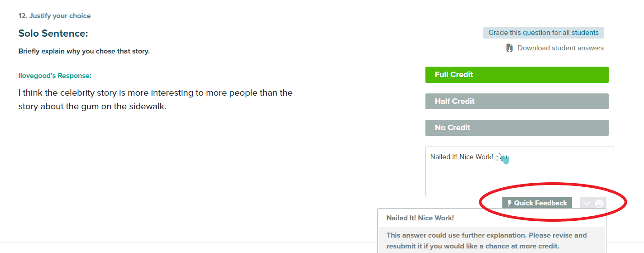Open the emoji smiley picker

(x=599, y=203)
